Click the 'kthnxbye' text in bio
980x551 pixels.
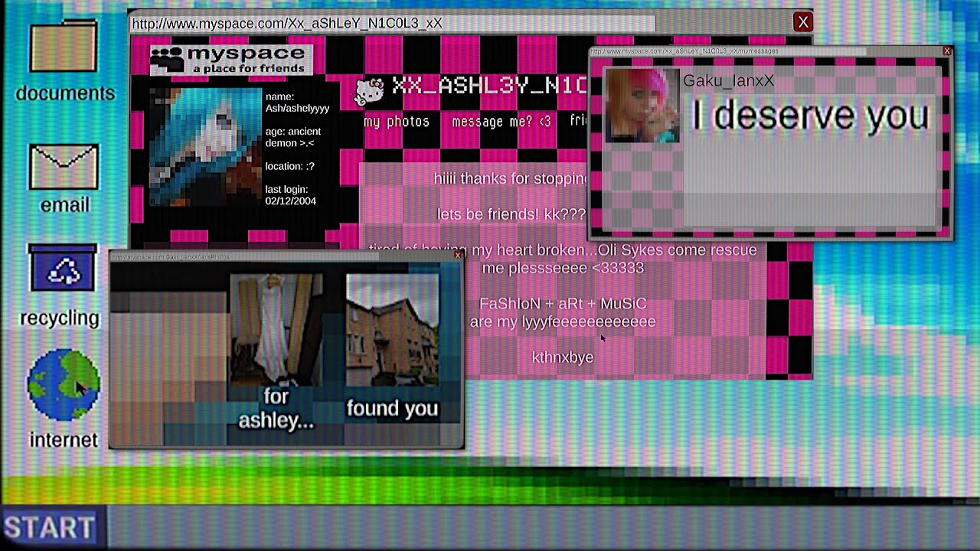coord(563,357)
